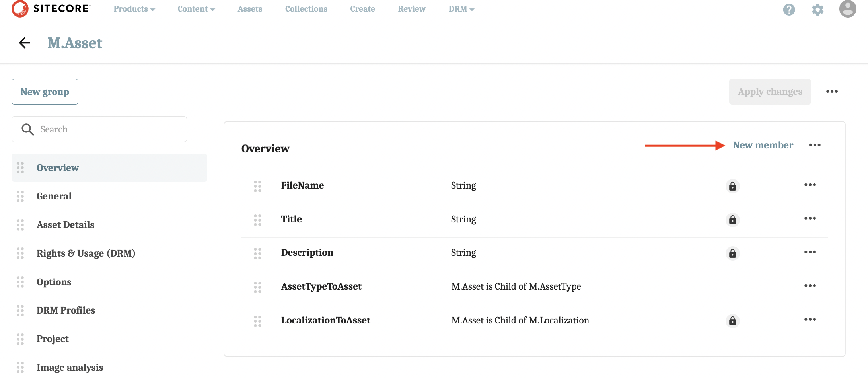Open the user profile avatar
Image resolution: width=868 pixels, height=378 pixels.
(847, 9)
